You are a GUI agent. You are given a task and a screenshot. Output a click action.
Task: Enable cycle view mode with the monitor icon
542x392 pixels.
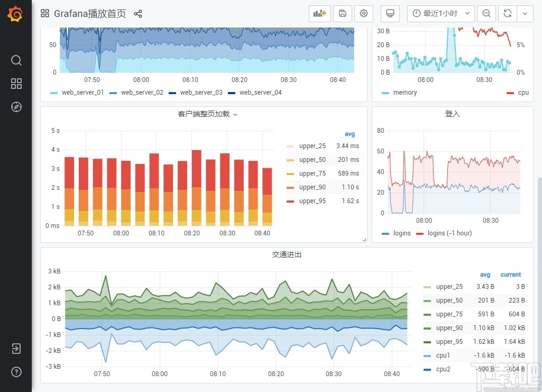[x=390, y=13]
